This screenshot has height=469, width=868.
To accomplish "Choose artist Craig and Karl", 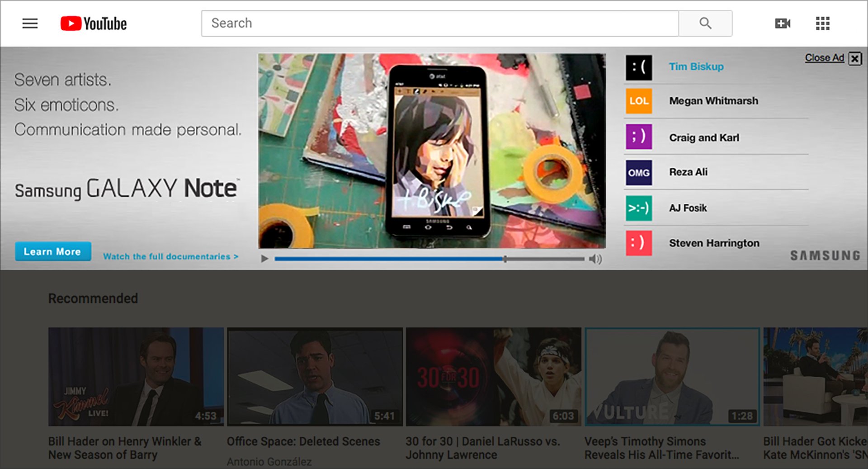I will (704, 137).
